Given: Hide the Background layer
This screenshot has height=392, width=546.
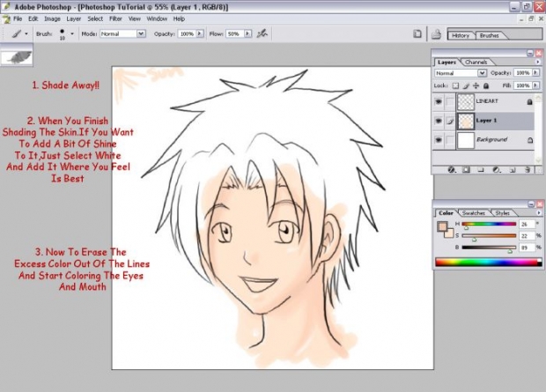Looking at the screenshot, I should click(x=439, y=140).
